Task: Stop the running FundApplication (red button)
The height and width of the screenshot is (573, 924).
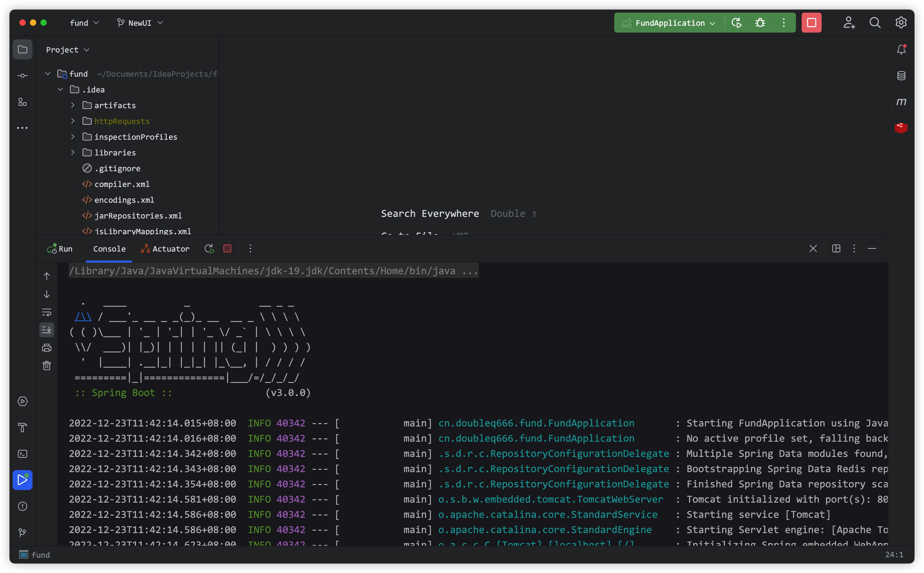Action: click(x=811, y=23)
